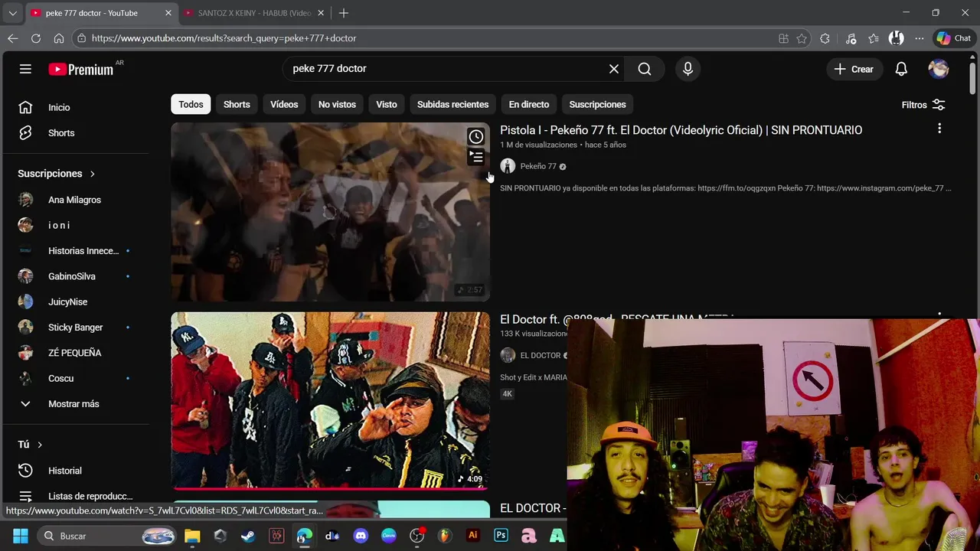
Task: Go to YouTube Premium home logo
Action: click(81, 70)
